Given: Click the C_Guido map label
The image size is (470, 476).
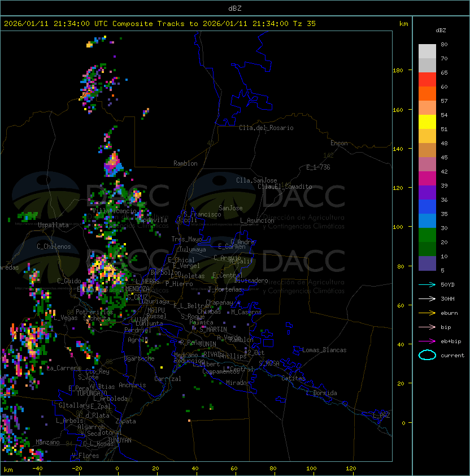Looking at the screenshot, I should pos(69,281).
